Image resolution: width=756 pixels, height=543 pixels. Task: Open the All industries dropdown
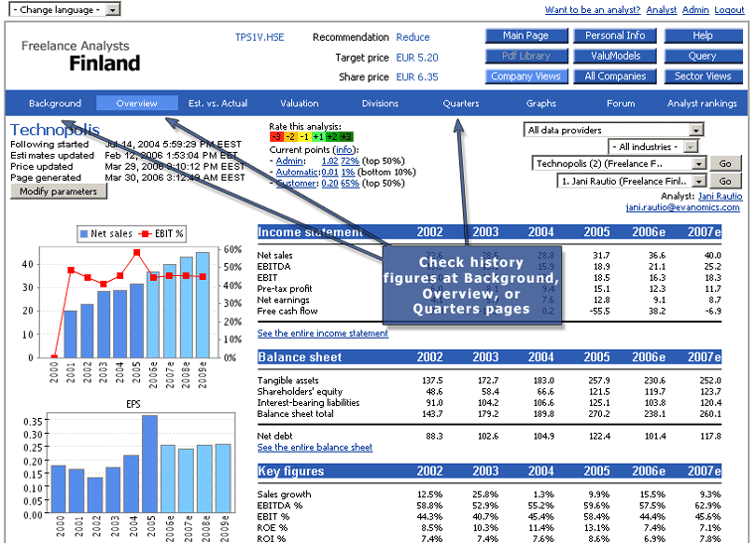[653, 147]
